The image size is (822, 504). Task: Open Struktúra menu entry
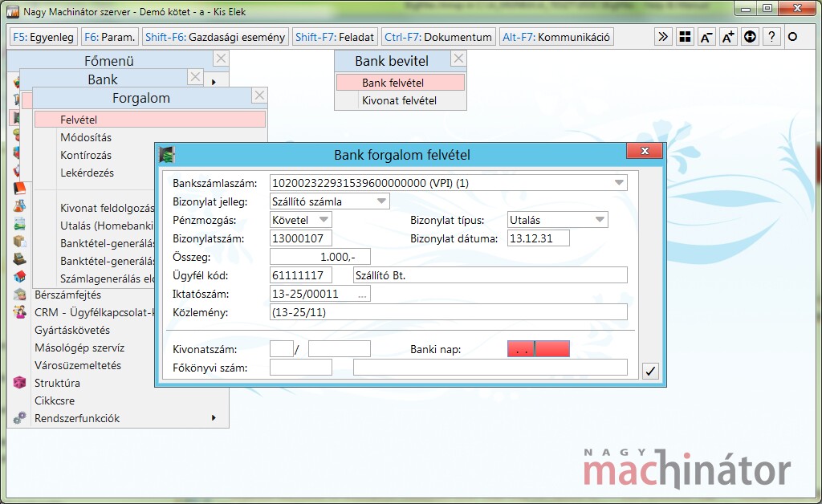click(57, 383)
